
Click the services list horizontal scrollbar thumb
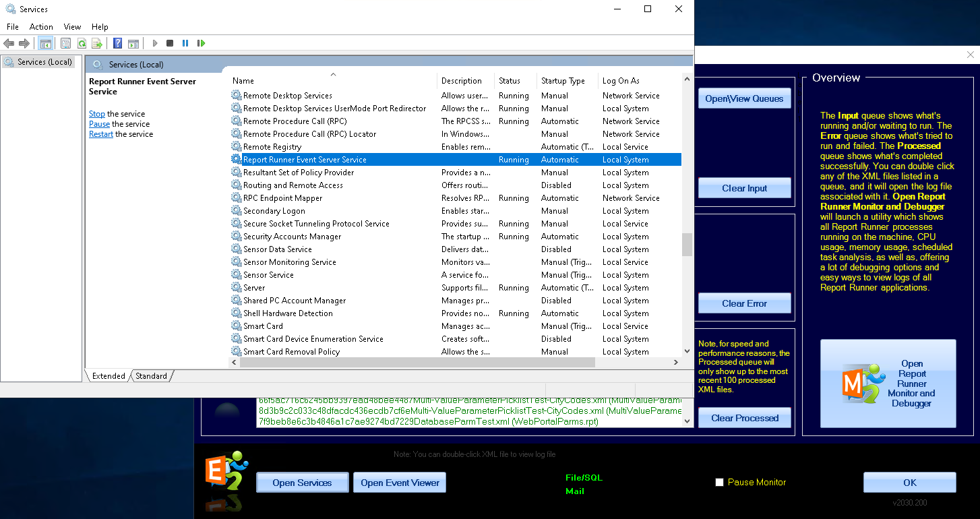417,363
